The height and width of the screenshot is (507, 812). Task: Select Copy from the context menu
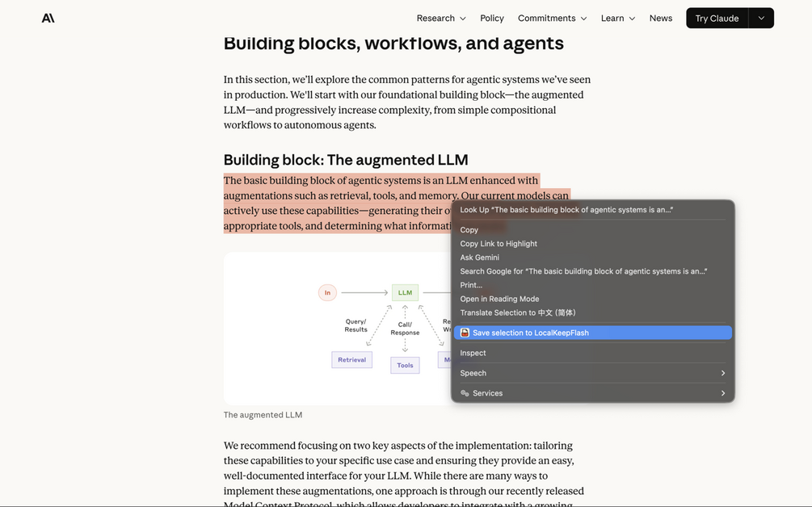click(593, 230)
